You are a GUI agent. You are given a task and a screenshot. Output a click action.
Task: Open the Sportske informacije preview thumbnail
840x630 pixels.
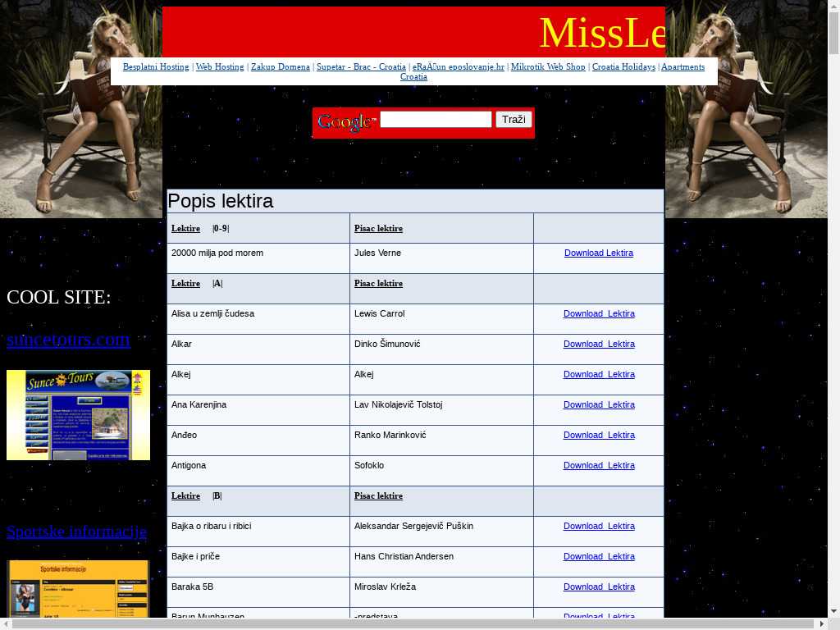(x=78, y=588)
